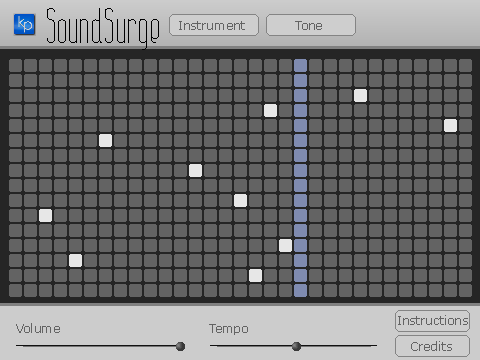Show the Instructions panel
Screen dimensions: 480x360
[x=432, y=321]
